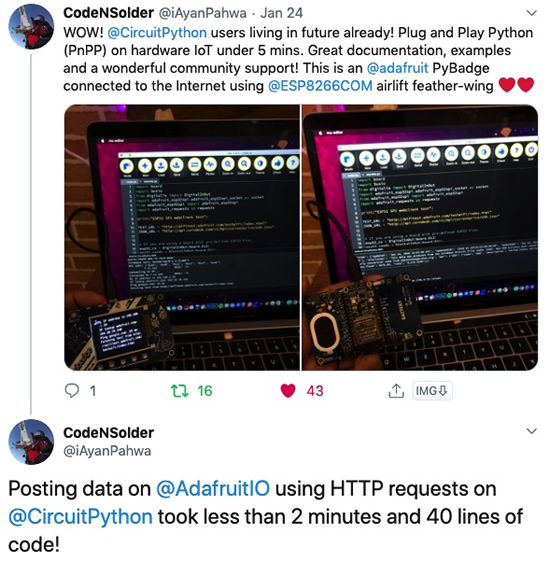
Task: Click the green retweet icon
Action: 180,391
